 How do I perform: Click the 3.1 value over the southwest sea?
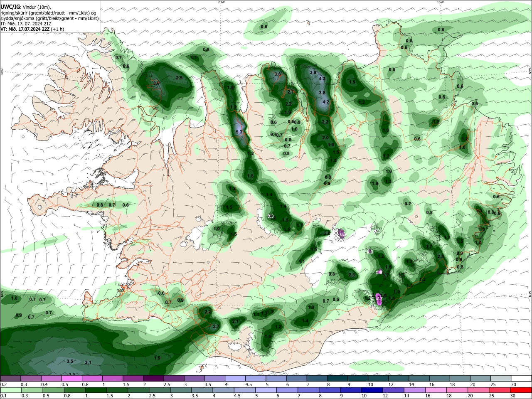[x=88, y=363]
